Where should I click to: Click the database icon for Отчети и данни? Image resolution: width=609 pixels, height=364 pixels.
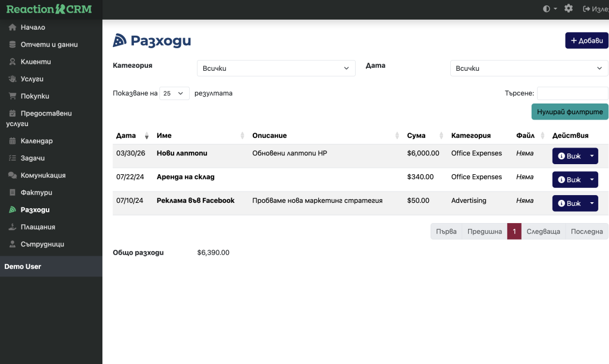12,45
